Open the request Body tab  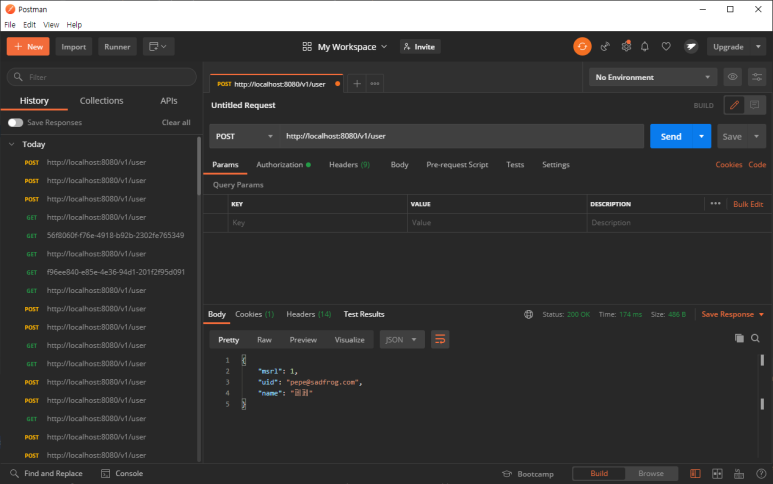pyautogui.click(x=399, y=165)
